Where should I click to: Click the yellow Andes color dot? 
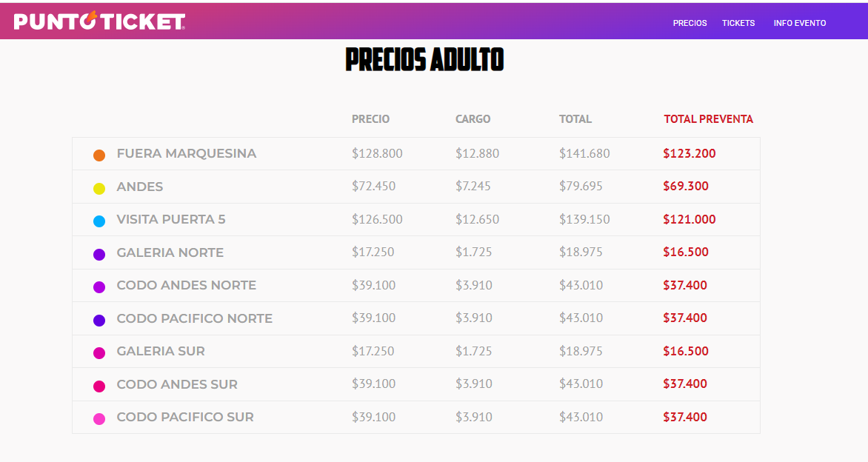[x=99, y=188]
